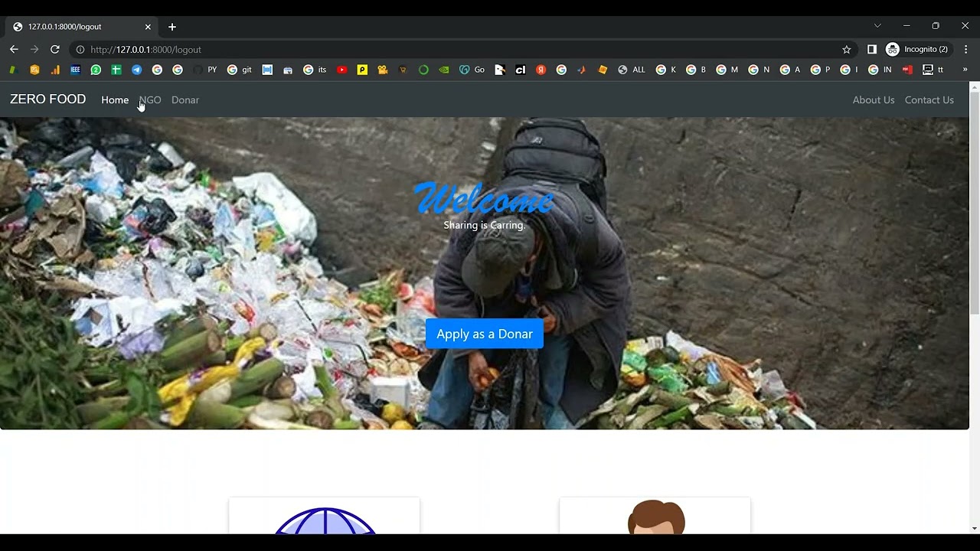Click the ZERO FOOD brand logo

point(47,99)
